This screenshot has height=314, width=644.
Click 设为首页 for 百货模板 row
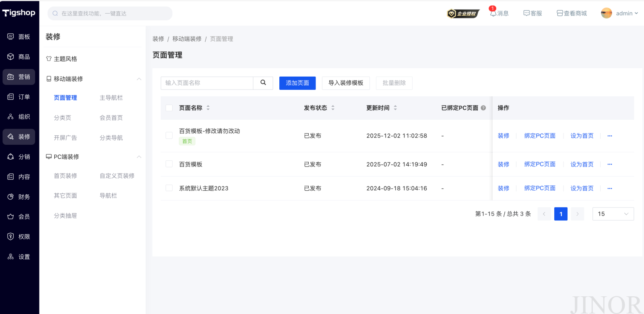582,164
